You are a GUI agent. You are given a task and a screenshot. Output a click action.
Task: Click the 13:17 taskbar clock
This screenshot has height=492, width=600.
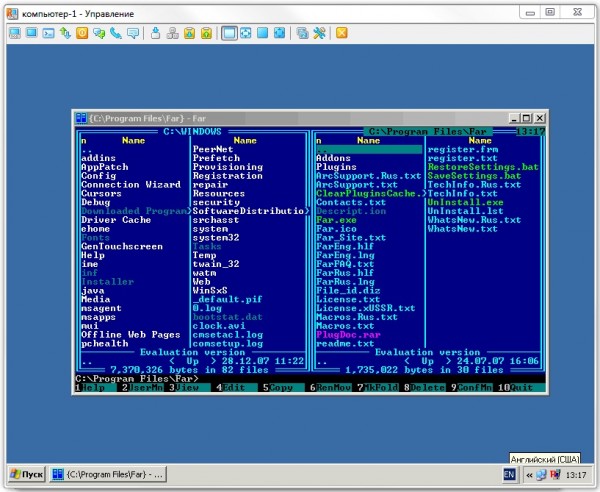pyautogui.click(x=576, y=475)
